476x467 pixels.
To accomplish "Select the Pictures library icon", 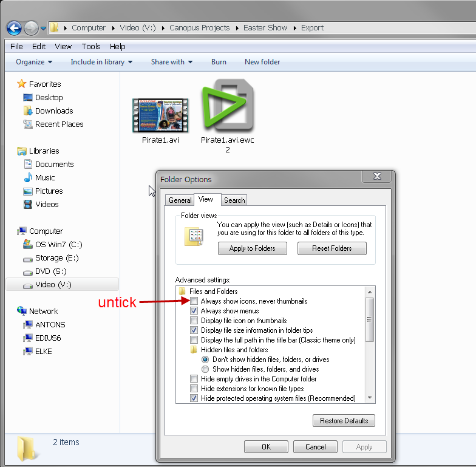I will pyautogui.click(x=28, y=191).
